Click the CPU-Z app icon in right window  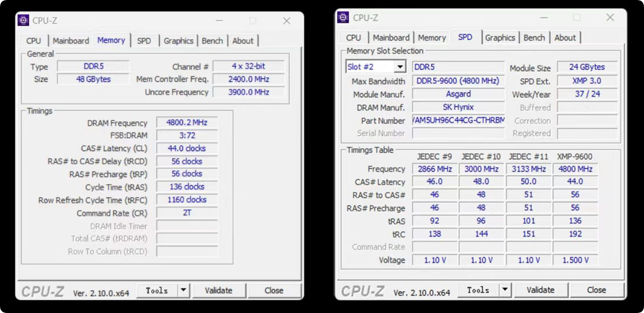point(343,18)
